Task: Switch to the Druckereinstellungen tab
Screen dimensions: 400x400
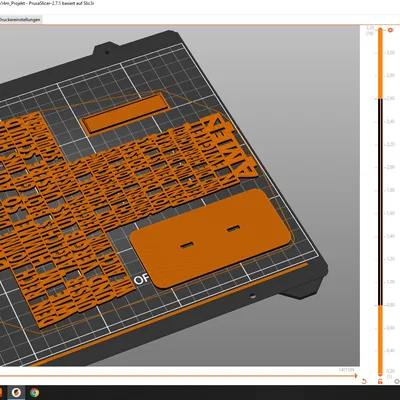Action: click(20, 20)
